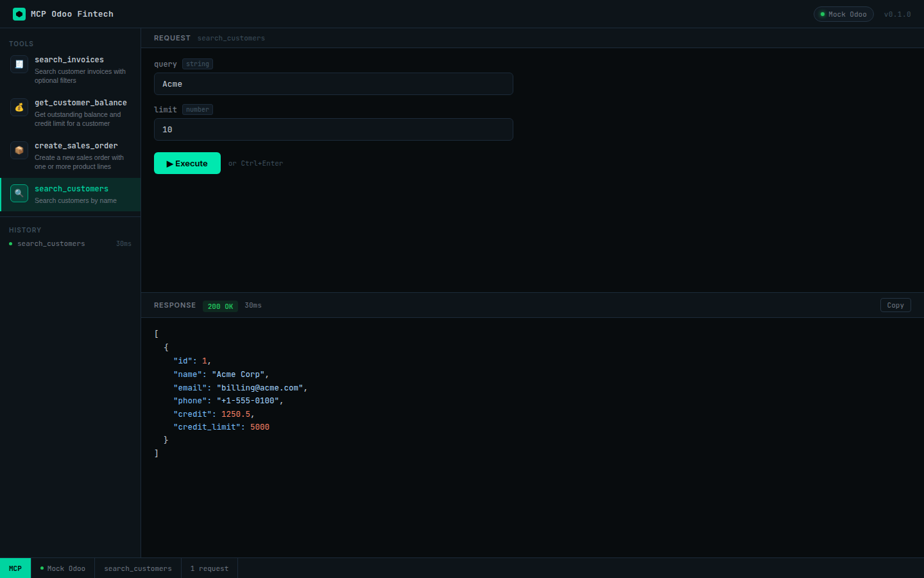Screen dimensions: 924x578
Task: Select the get_customer_balance money bag icon
Action: (19, 107)
